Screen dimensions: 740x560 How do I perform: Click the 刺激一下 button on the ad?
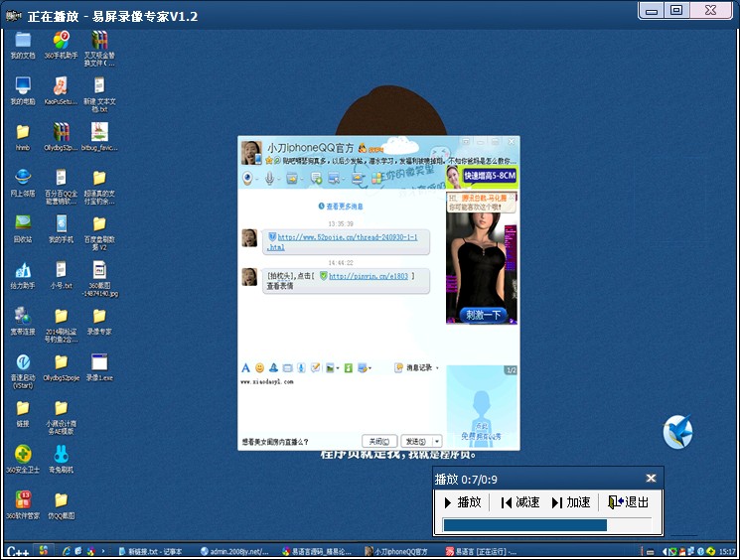click(x=483, y=315)
